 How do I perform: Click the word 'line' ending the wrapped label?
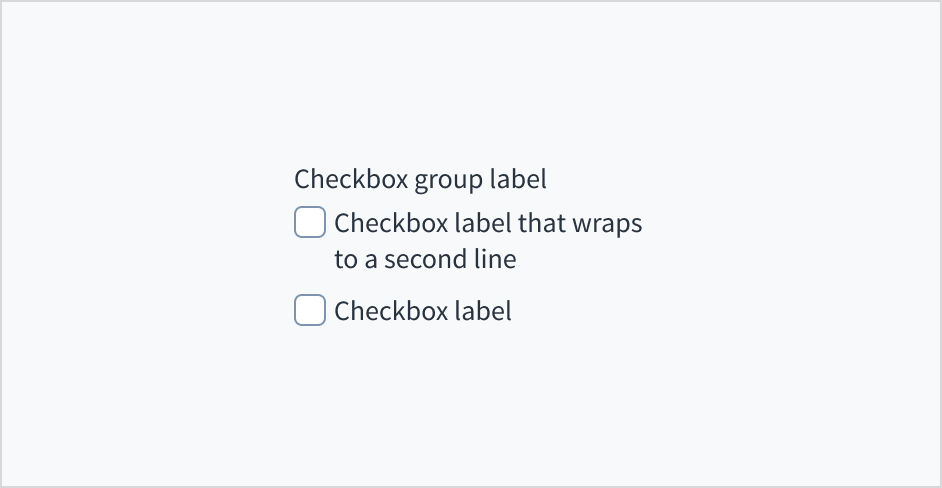click(x=495, y=260)
